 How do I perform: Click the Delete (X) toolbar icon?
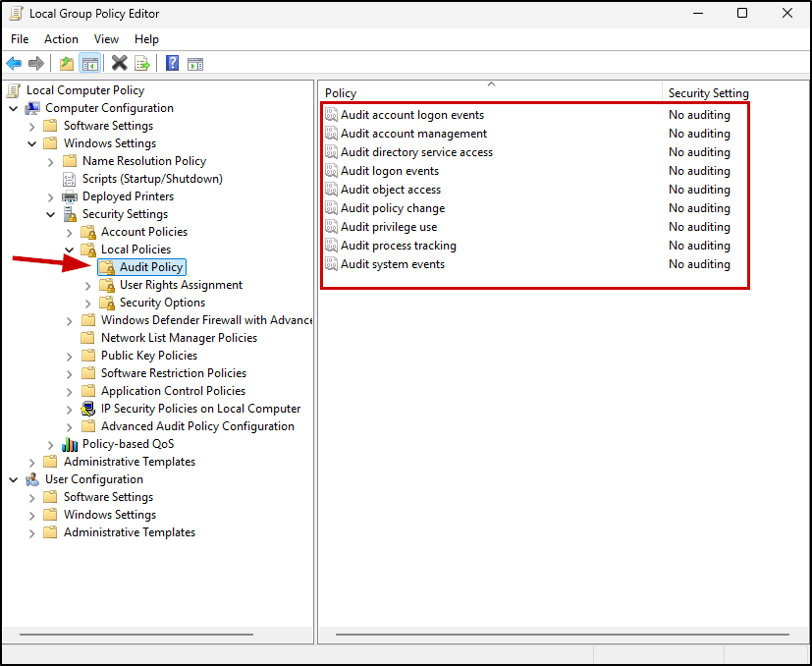click(120, 64)
